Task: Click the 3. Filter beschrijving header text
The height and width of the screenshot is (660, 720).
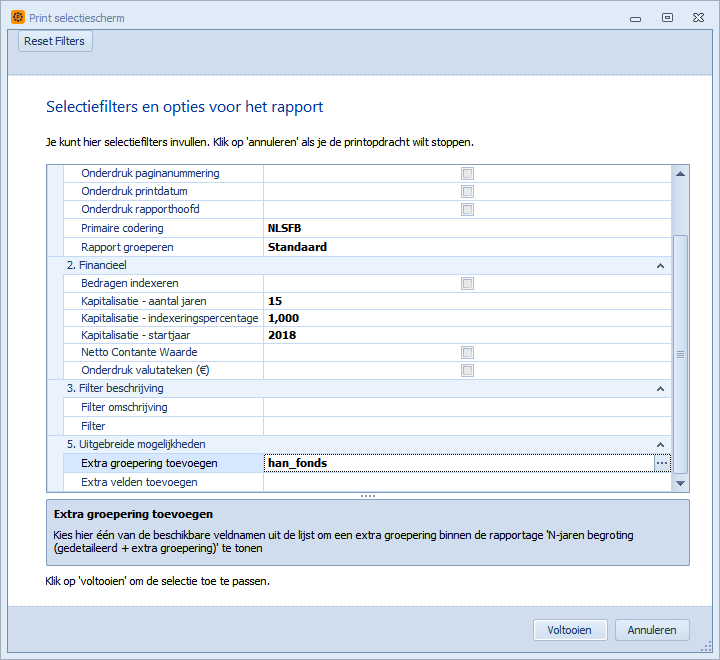Action: (115, 388)
